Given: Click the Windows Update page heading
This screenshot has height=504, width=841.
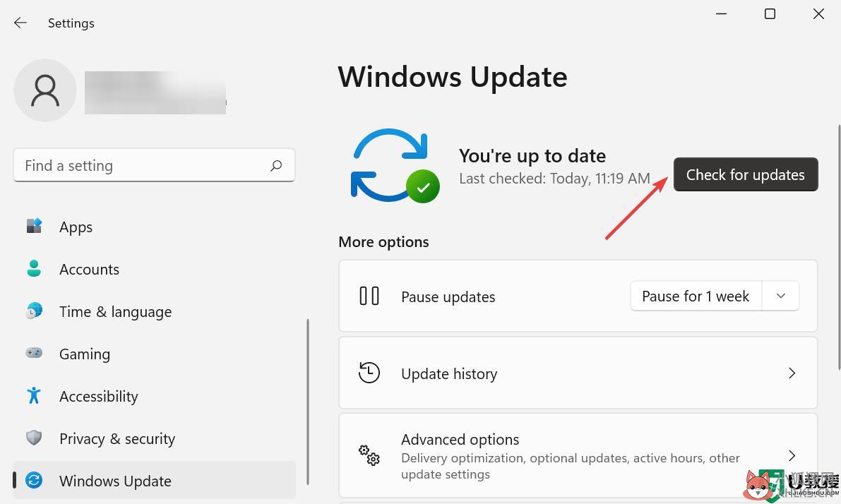Looking at the screenshot, I should pos(453,78).
